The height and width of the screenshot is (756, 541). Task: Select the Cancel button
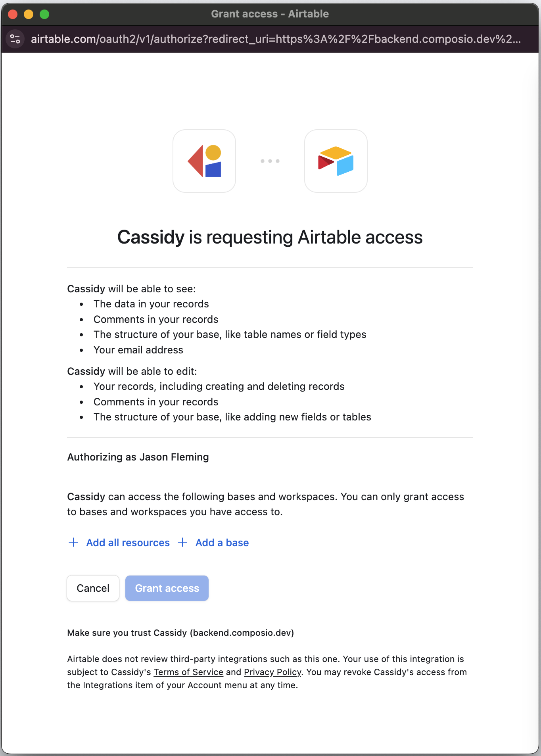point(93,588)
